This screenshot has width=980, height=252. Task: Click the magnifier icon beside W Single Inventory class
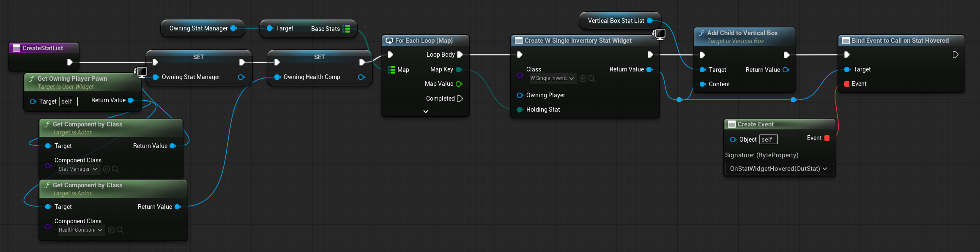[592, 79]
